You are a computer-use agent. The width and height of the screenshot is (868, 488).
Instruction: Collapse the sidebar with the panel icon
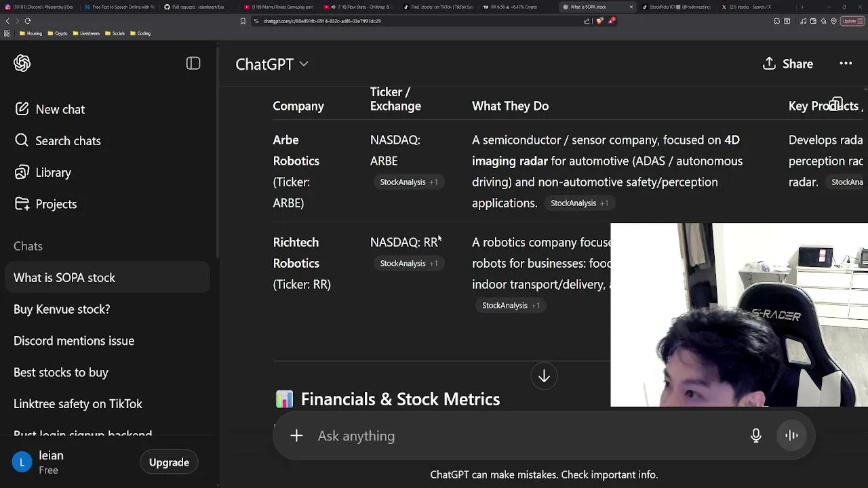click(193, 64)
